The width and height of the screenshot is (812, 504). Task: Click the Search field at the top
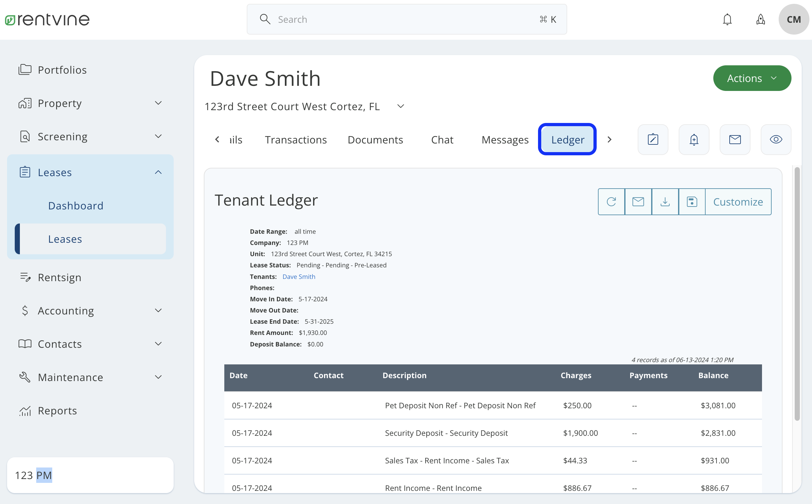pyautogui.click(x=384, y=19)
